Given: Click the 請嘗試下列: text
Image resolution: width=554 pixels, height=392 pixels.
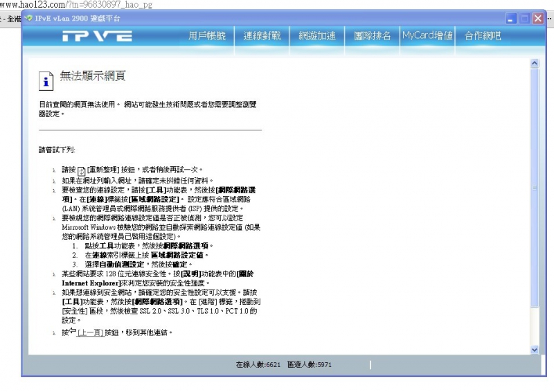Looking at the screenshot, I should point(57,150).
